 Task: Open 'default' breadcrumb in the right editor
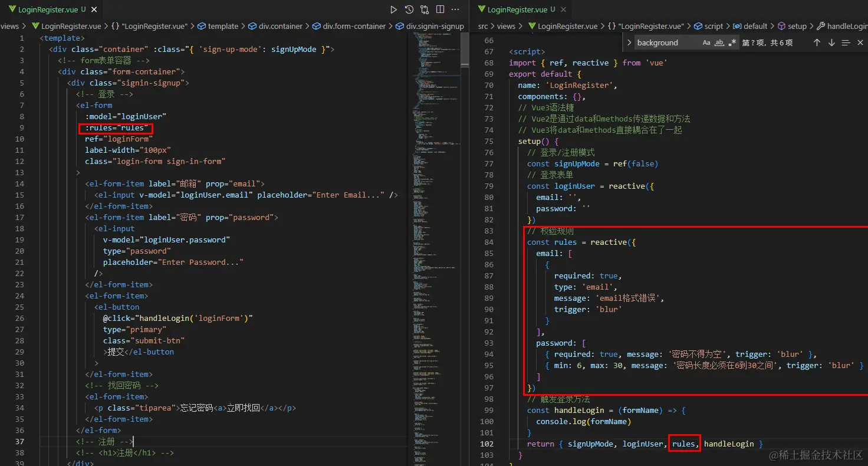[x=750, y=26]
